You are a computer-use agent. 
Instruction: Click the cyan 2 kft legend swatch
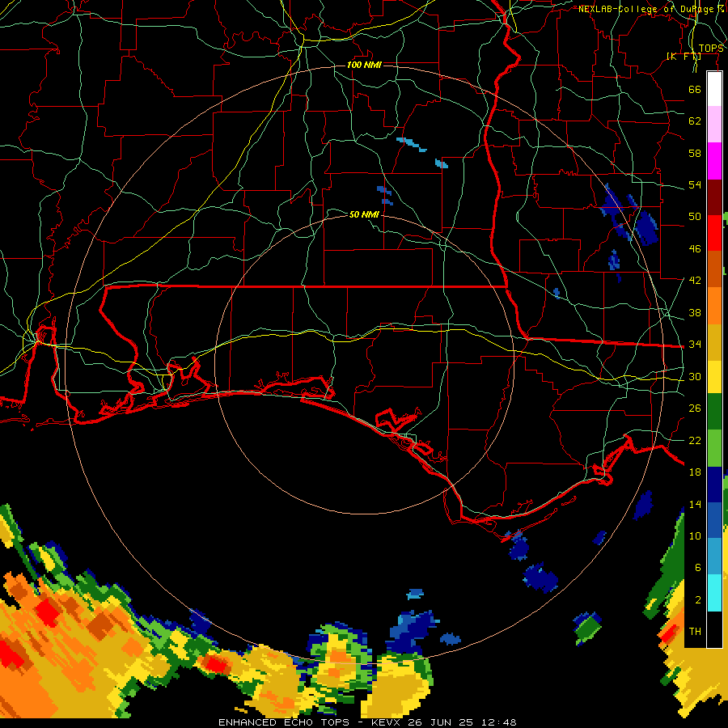[714, 593]
